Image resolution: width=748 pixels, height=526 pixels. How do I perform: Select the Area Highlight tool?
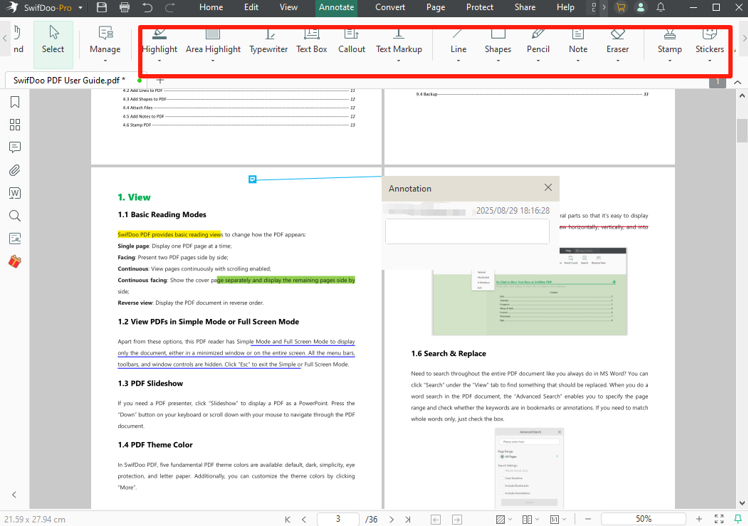click(x=213, y=44)
